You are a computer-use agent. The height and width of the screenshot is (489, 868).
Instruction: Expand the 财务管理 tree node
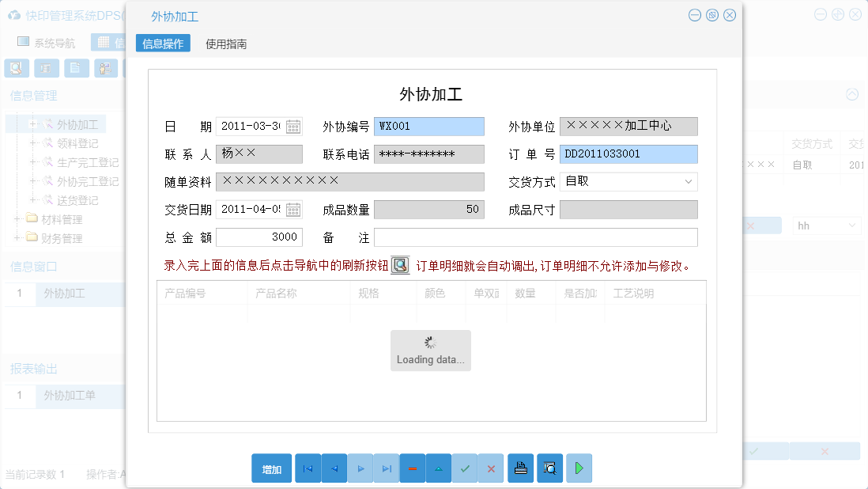coord(17,237)
